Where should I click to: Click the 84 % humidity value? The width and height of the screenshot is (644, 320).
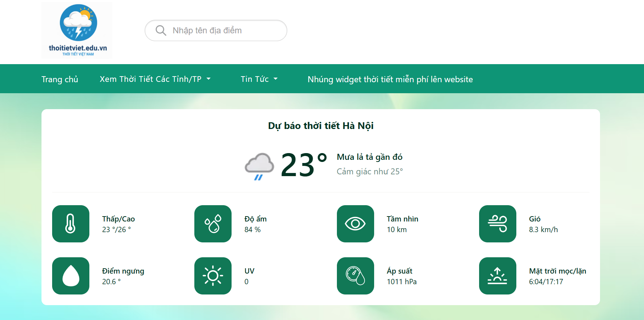(252, 230)
